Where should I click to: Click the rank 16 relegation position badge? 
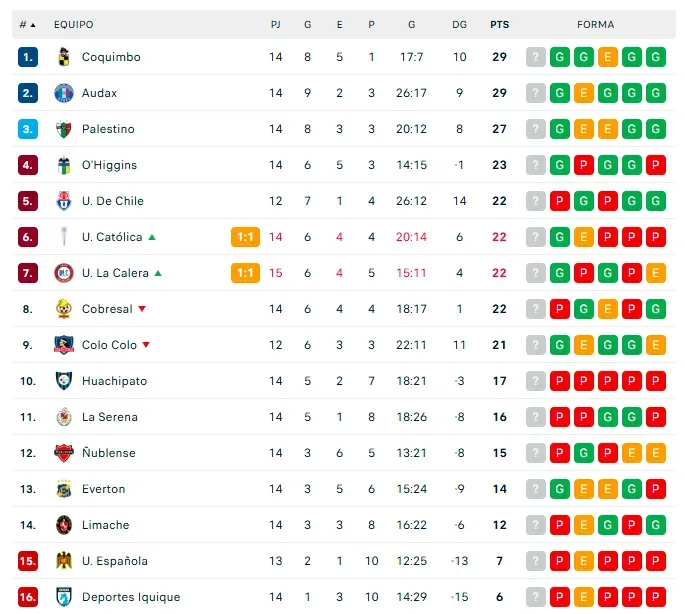click(28, 597)
